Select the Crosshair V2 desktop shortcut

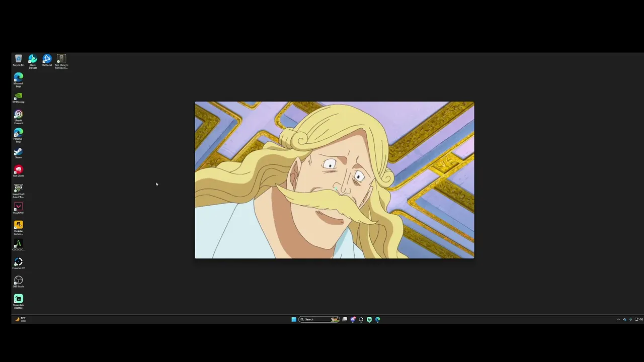pyautogui.click(x=18, y=263)
